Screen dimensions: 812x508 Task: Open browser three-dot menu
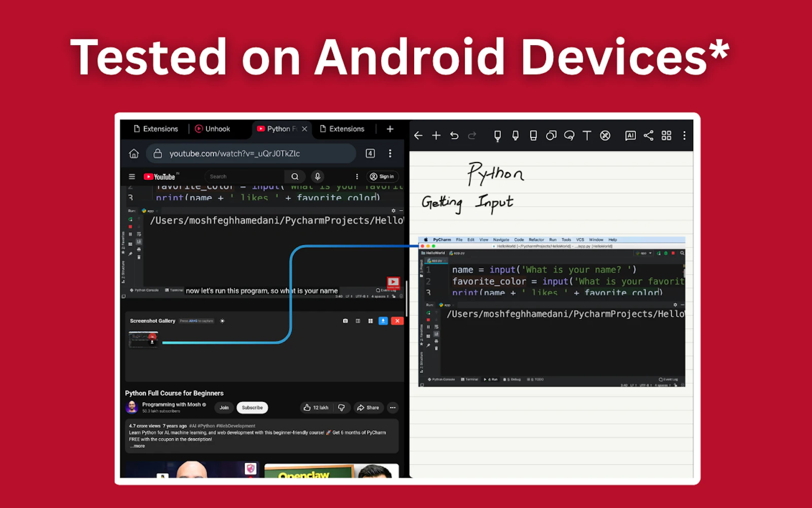tap(390, 153)
